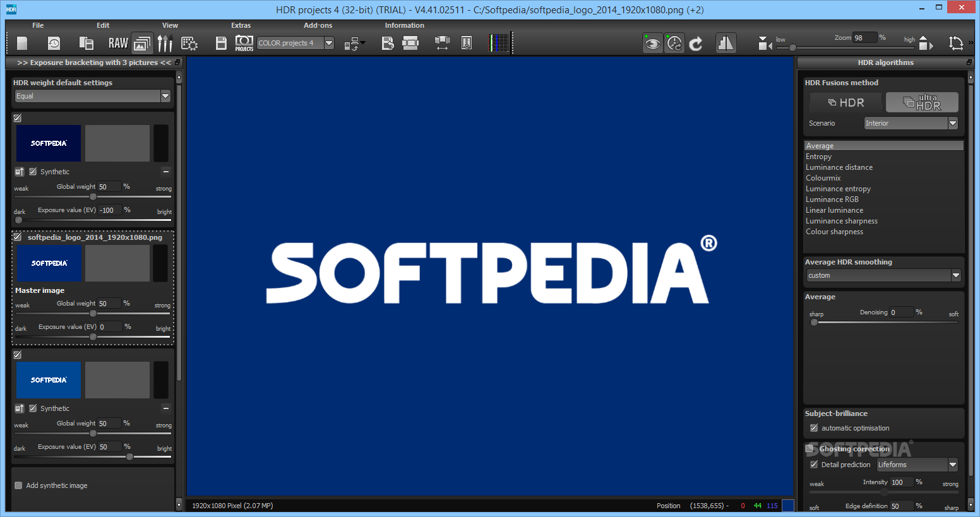980x517 pixels.
Task: Select Entropy HDR algorithm
Action: pos(883,157)
